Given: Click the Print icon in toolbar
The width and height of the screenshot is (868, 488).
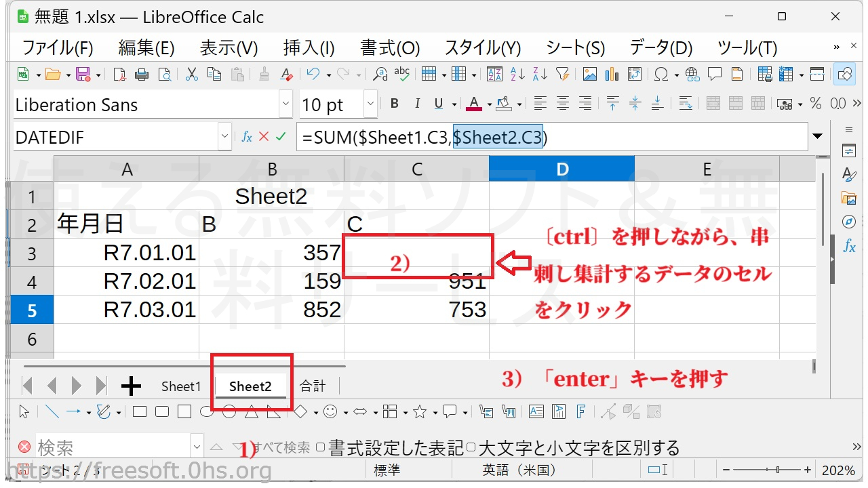Looking at the screenshot, I should 142,75.
